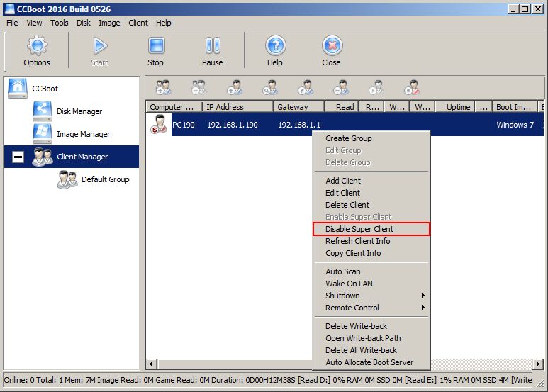This screenshot has height=392, width=548.
Task: Sort by the Computer name column header
Action: pos(174,107)
